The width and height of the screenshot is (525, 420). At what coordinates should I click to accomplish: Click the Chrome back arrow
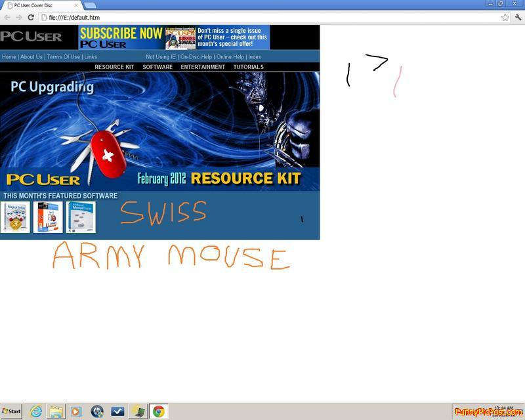coord(7,18)
